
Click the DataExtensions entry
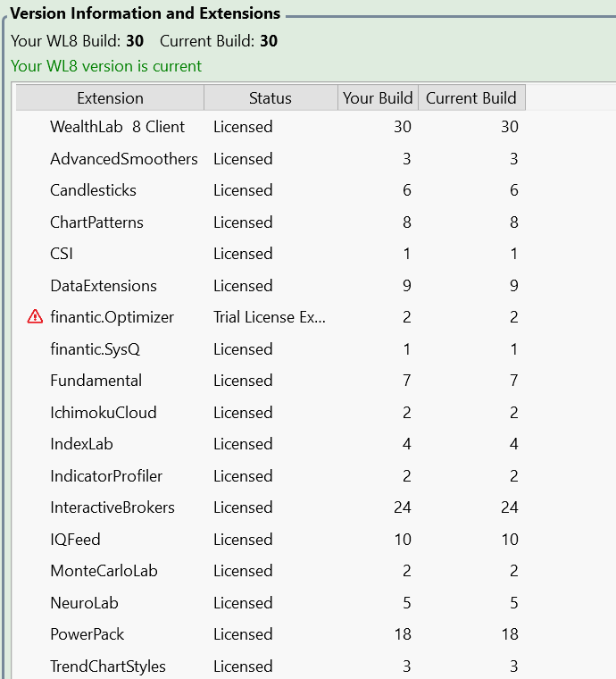[x=104, y=286]
